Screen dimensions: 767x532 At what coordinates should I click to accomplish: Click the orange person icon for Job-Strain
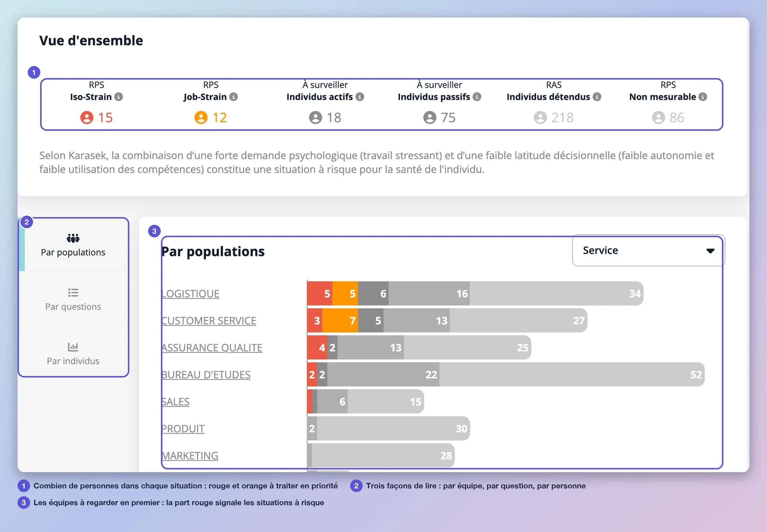tap(201, 117)
